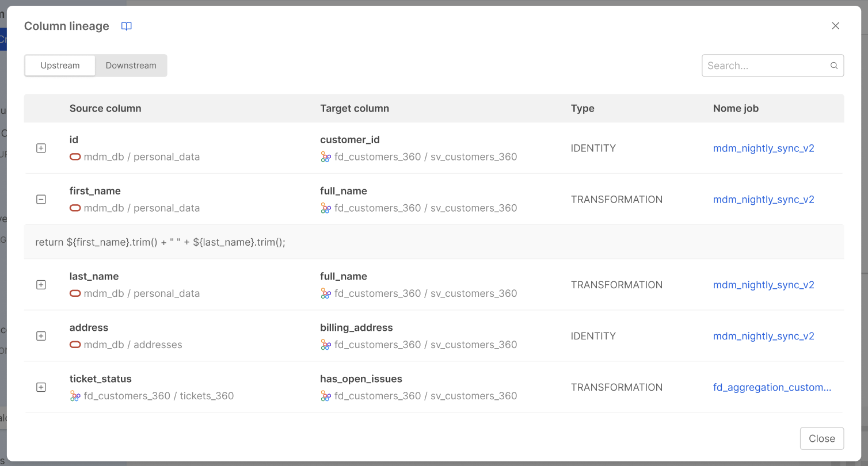This screenshot has height=466, width=868.
Task: Expand the ticket_status lineage row
Action: coord(41,387)
